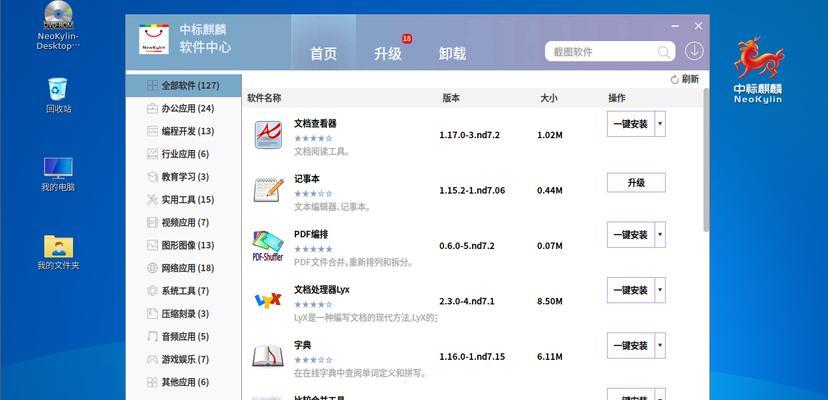This screenshot has height=400, width=828.
Task: Open 我的电脑 desktop icon
Action: point(58,174)
